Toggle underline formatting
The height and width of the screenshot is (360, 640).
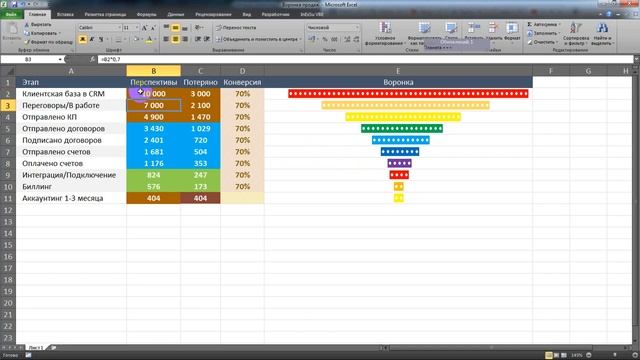(x=101, y=39)
